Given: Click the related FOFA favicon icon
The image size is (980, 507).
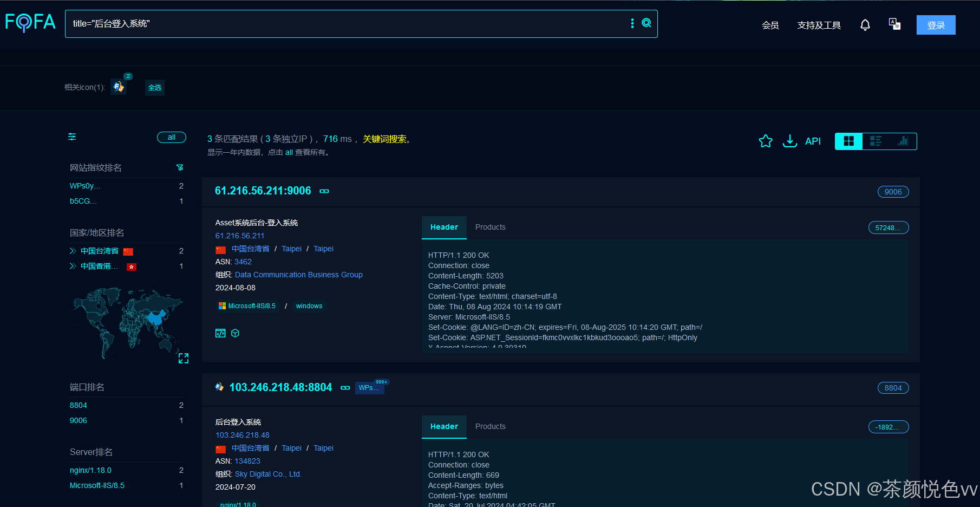Looking at the screenshot, I should click(119, 87).
